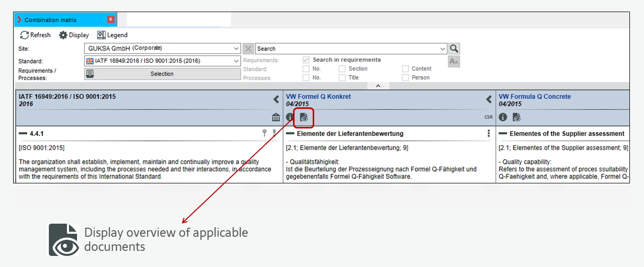Toggle the Search in requirements checkbox

click(x=306, y=60)
